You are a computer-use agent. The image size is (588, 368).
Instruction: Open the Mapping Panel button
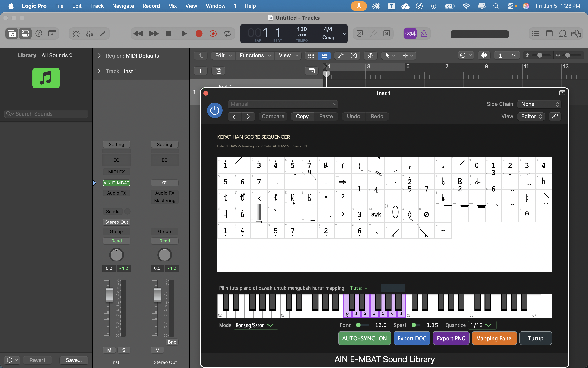[x=494, y=338]
